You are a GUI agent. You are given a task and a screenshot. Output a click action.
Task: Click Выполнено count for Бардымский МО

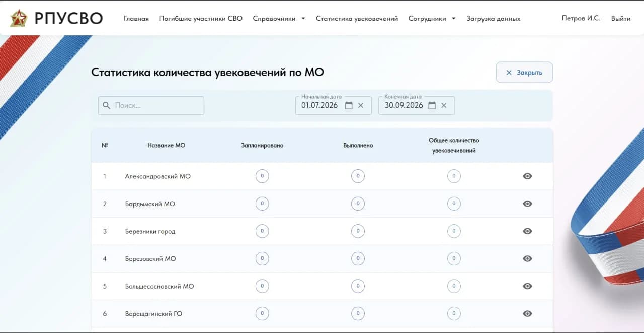click(358, 204)
